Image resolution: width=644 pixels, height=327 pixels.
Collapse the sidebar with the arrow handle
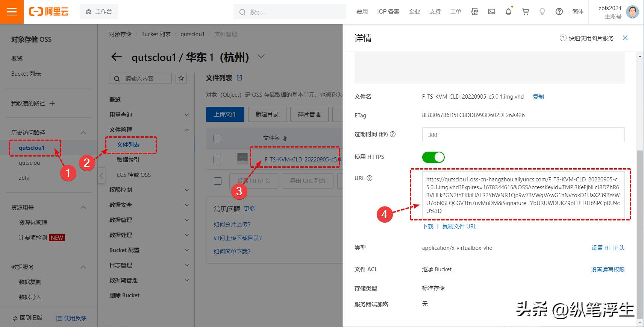click(x=102, y=176)
